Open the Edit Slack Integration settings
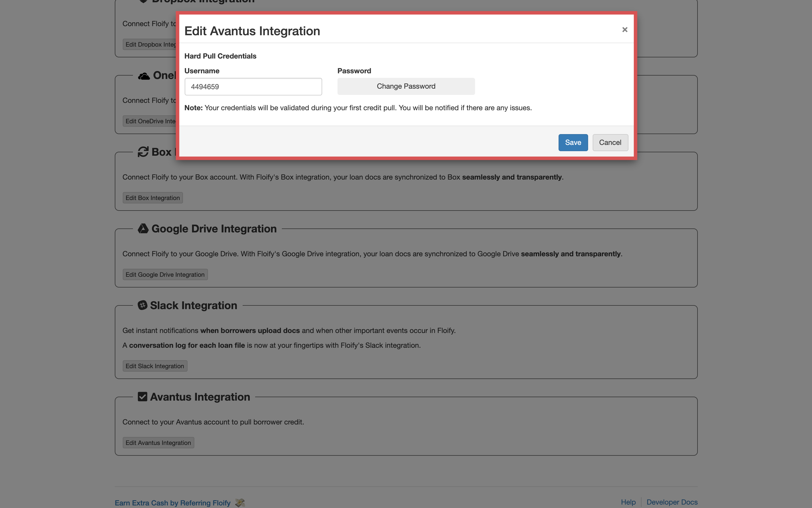812x508 pixels. tap(155, 366)
